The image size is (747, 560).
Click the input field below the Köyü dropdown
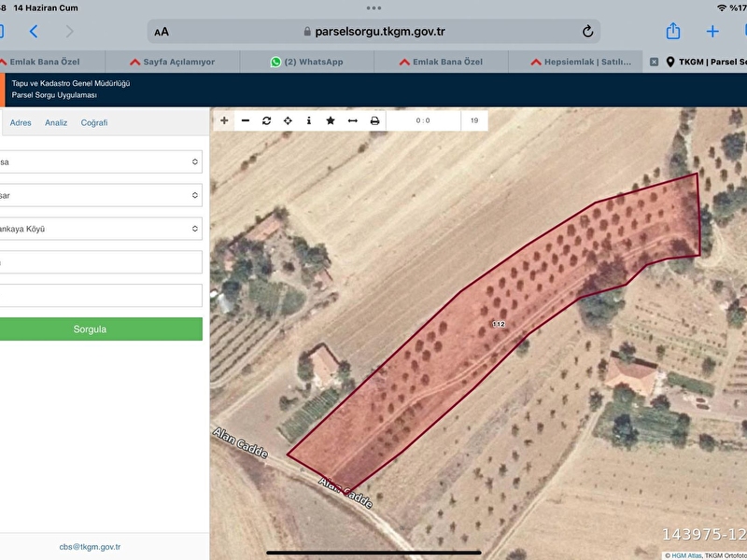(100, 262)
